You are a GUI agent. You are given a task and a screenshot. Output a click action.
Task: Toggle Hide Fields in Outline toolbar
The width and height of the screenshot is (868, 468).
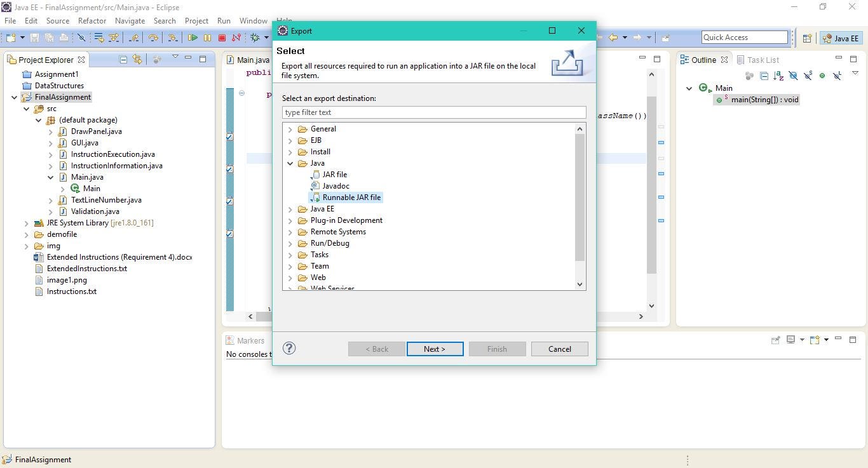(x=793, y=76)
